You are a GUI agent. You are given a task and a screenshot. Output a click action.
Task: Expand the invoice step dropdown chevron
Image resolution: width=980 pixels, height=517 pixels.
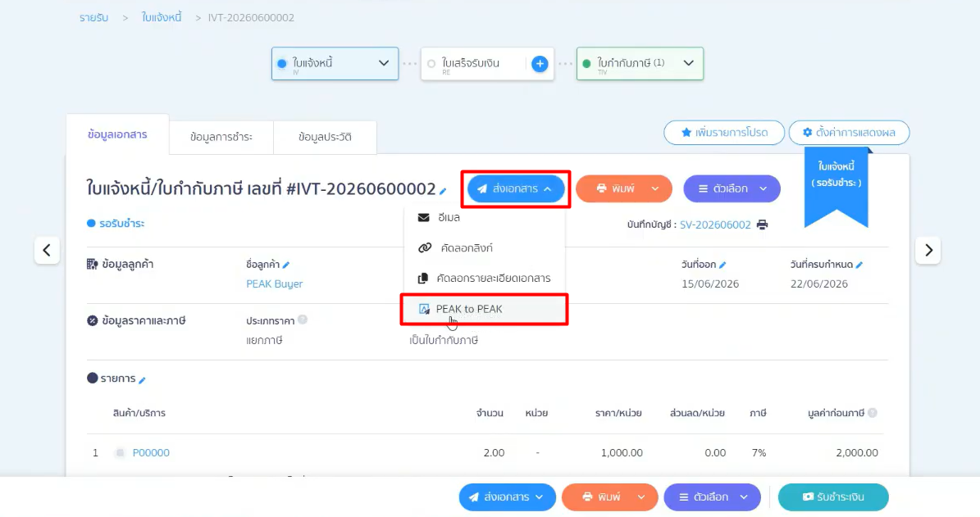(x=384, y=63)
